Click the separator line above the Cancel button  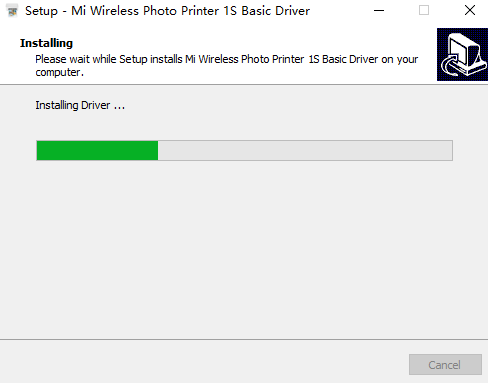[x=244, y=340]
